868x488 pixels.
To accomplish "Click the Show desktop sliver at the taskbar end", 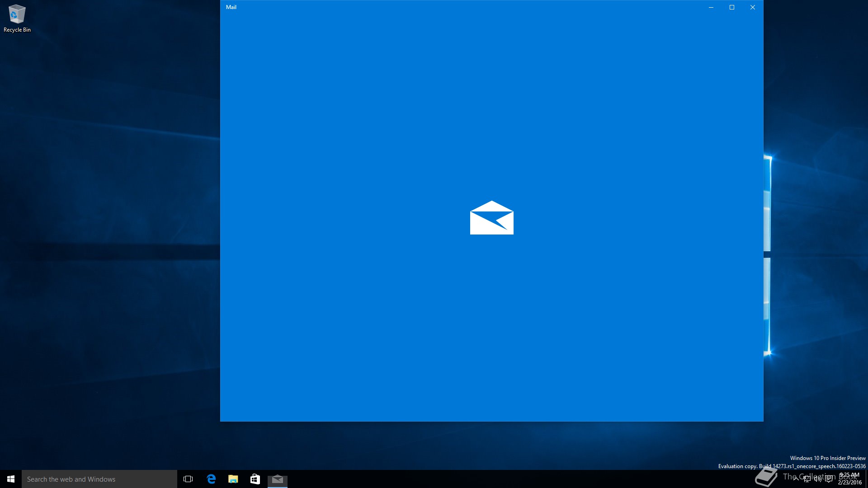I will 867,479.
